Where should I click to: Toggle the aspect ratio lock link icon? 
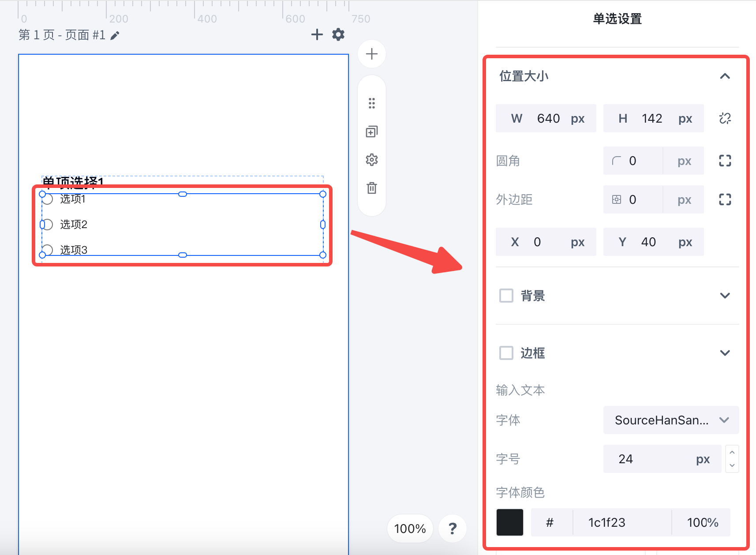[x=725, y=118]
